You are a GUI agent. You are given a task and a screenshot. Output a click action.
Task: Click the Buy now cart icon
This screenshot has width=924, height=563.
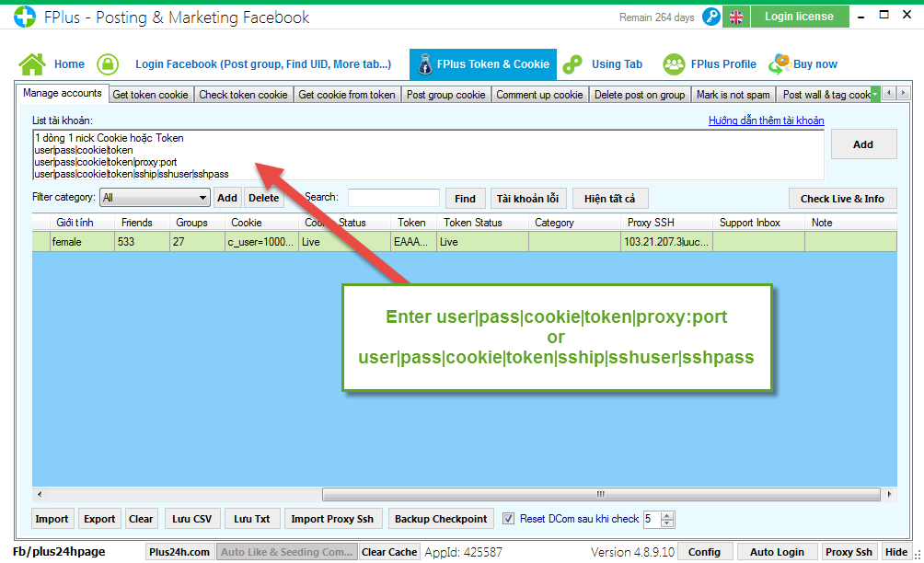[780, 64]
